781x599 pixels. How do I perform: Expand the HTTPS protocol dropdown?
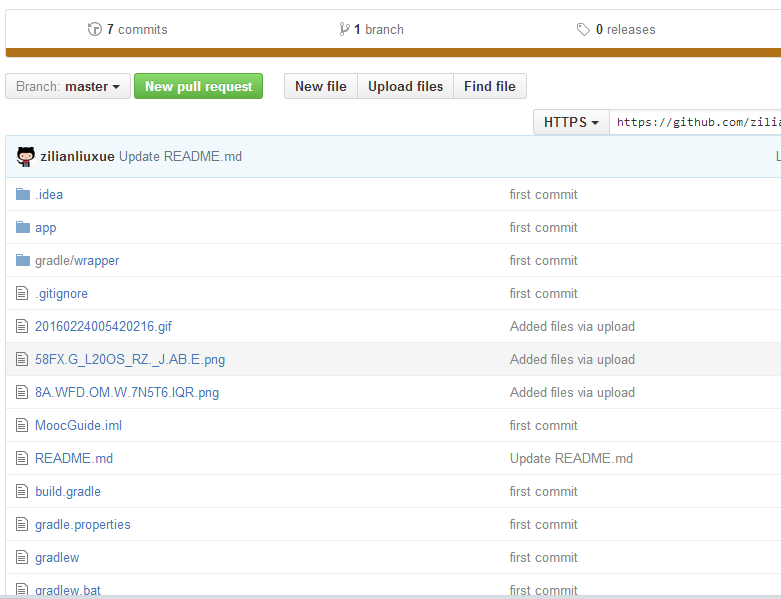point(571,122)
